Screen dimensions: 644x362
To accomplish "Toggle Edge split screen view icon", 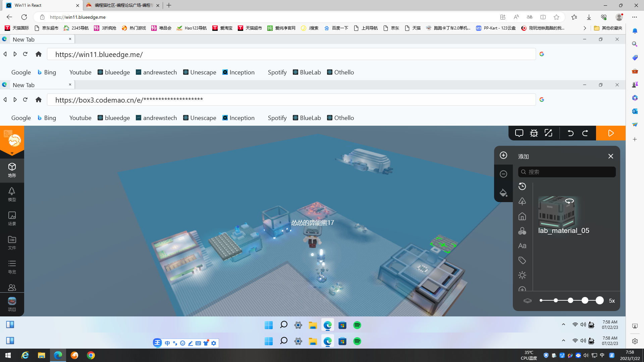I will 543,17.
